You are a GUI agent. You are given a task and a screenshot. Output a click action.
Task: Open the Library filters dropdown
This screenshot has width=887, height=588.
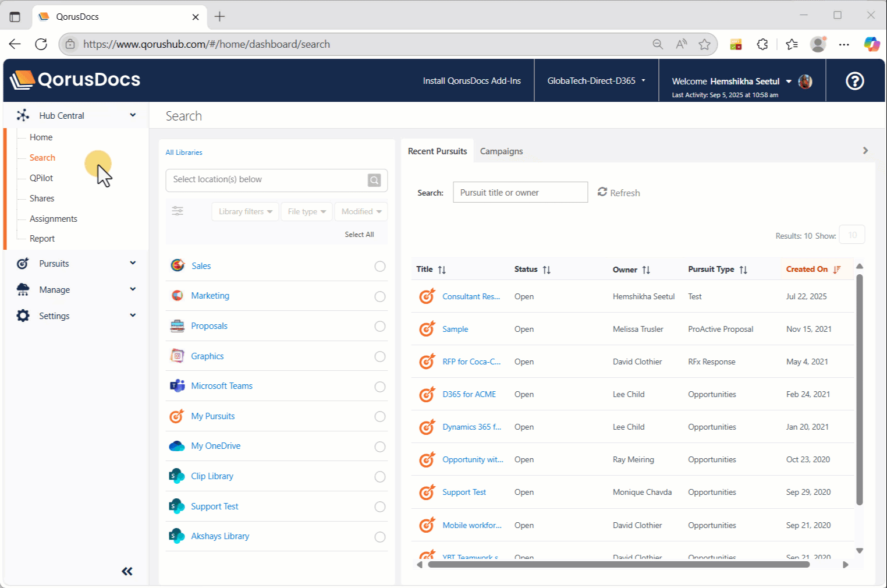[x=245, y=211]
